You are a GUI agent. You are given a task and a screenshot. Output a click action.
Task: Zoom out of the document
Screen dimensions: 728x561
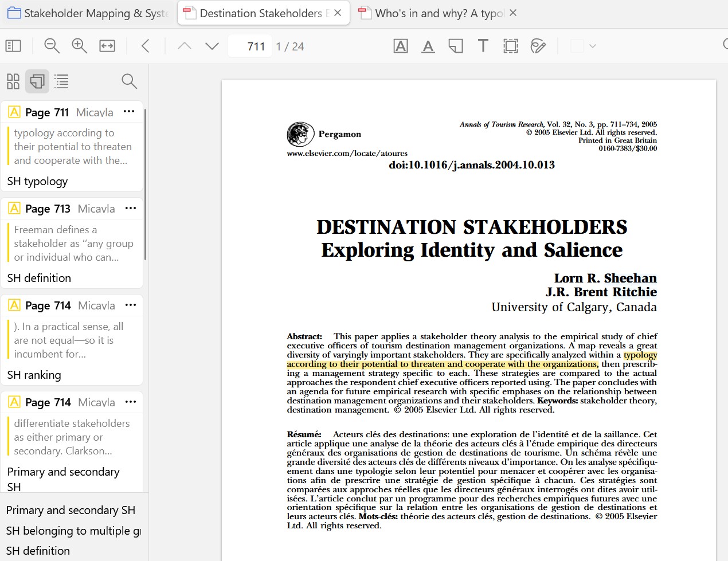point(52,46)
